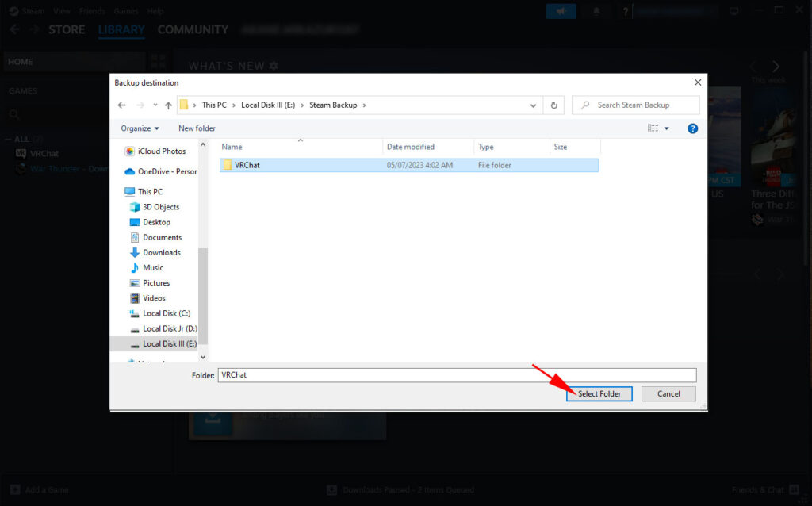Image resolution: width=812 pixels, height=506 pixels.
Task: Click 'Local Disk III (E:)' breadcrumb
Action: [268, 105]
